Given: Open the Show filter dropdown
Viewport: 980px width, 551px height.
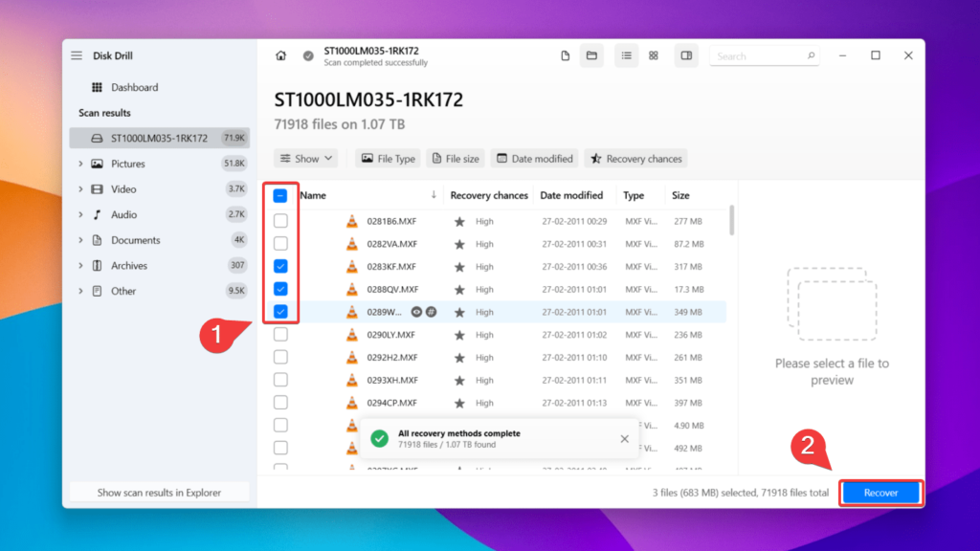Looking at the screenshot, I should (x=305, y=158).
